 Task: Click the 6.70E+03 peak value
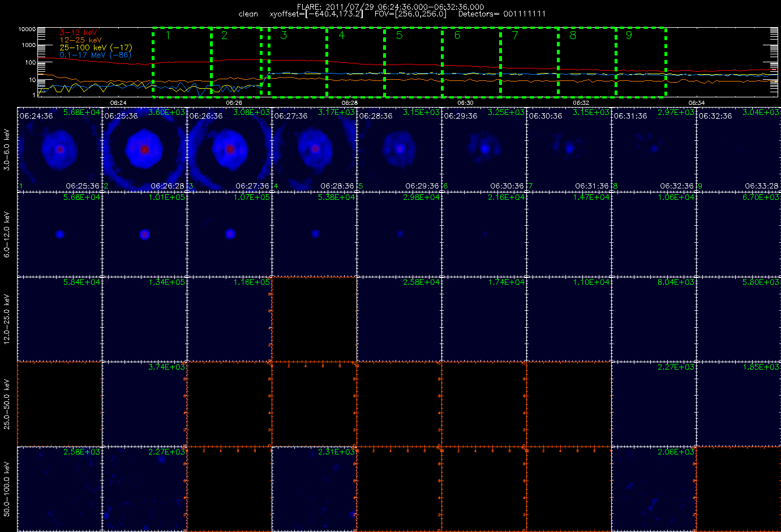coord(761,198)
